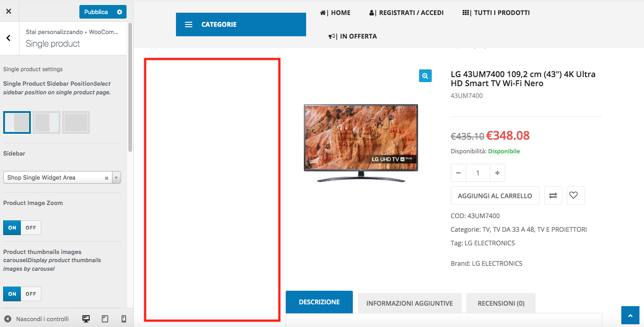
Task: Select no sidebar full-width layout option
Action: (76, 122)
